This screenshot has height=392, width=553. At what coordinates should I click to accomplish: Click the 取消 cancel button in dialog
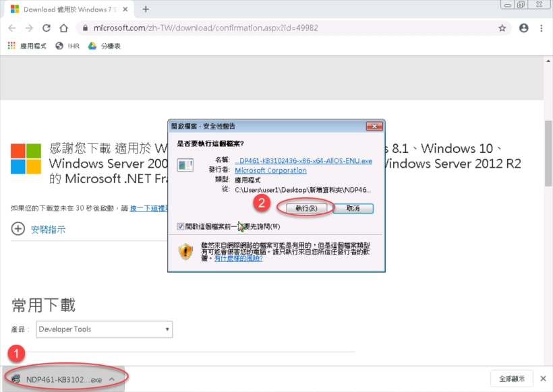click(353, 208)
